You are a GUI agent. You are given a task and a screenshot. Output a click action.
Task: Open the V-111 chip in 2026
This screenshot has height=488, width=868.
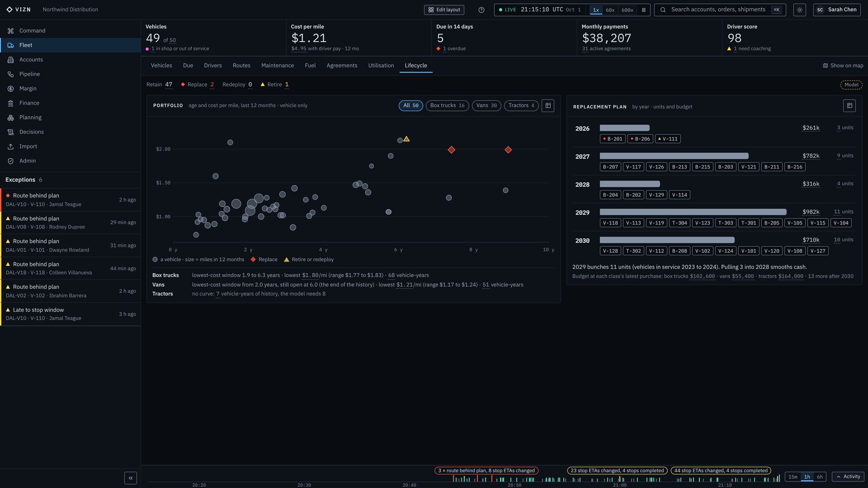point(668,139)
